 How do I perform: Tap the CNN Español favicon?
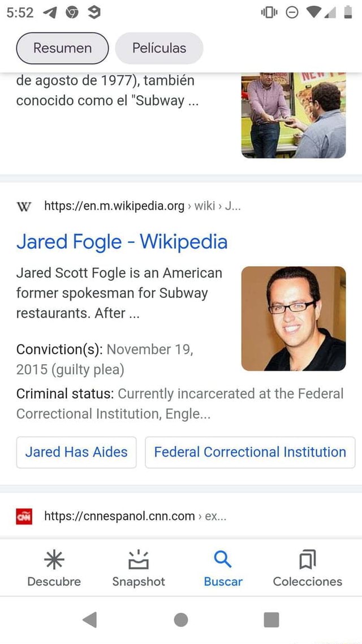(x=24, y=516)
